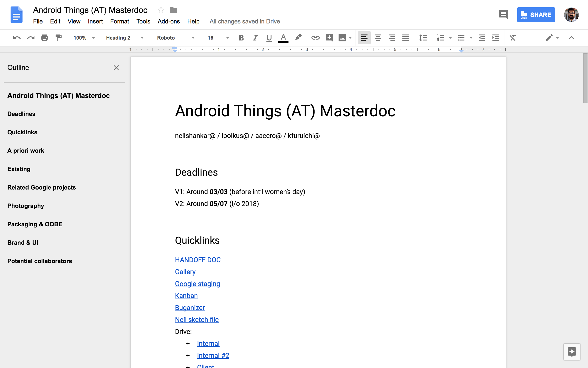The height and width of the screenshot is (368, 588).
Task: Open the Roboto font dropdown
Action: click(176, 38)
